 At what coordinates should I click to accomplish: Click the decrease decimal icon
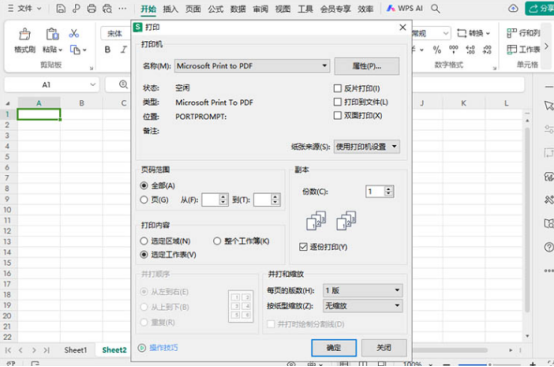[487, 50]
